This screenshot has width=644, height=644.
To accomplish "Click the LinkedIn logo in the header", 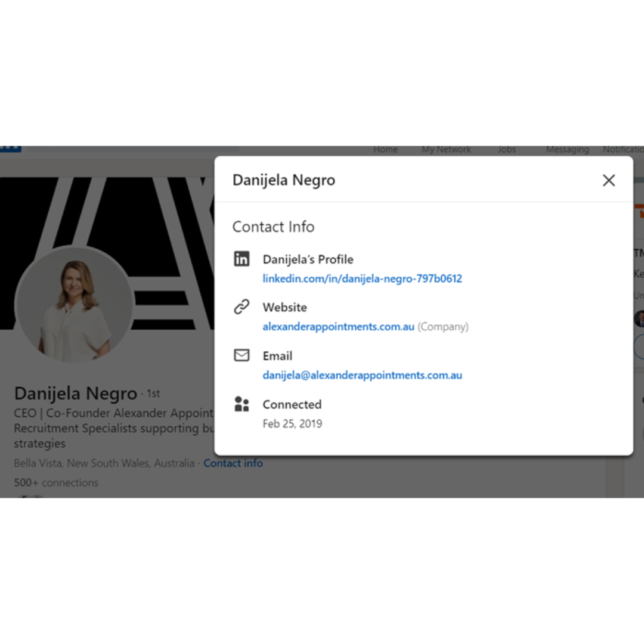I will [11, 148].
